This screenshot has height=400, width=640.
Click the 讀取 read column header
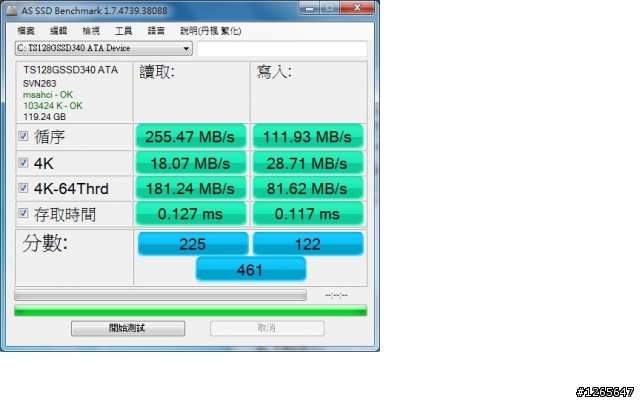coord(157,72)
